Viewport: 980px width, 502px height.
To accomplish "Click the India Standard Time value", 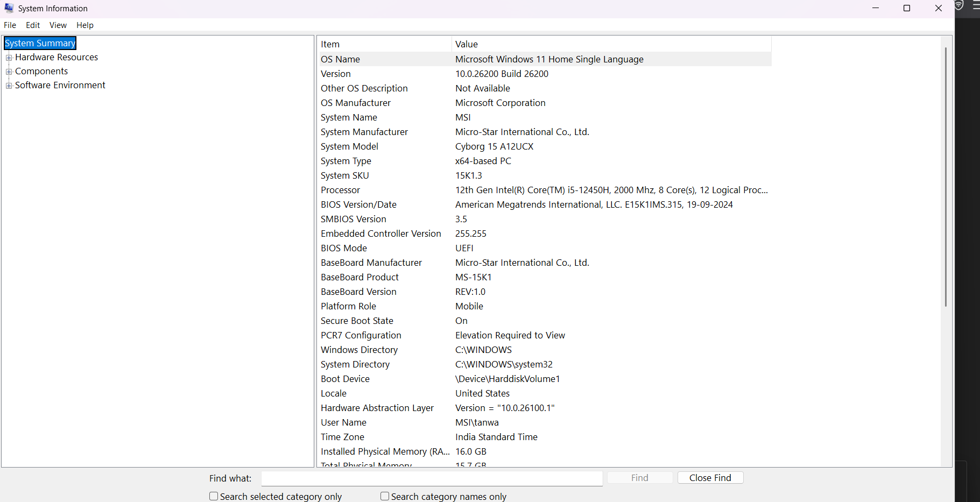I will click(497, 437).
